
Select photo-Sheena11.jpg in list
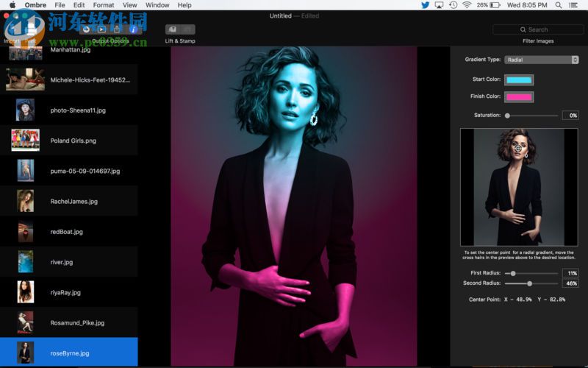(x=69, y=110)
